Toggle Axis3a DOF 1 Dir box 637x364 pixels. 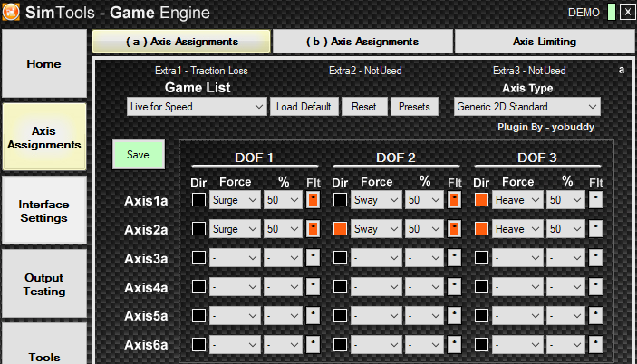[198, 257]
